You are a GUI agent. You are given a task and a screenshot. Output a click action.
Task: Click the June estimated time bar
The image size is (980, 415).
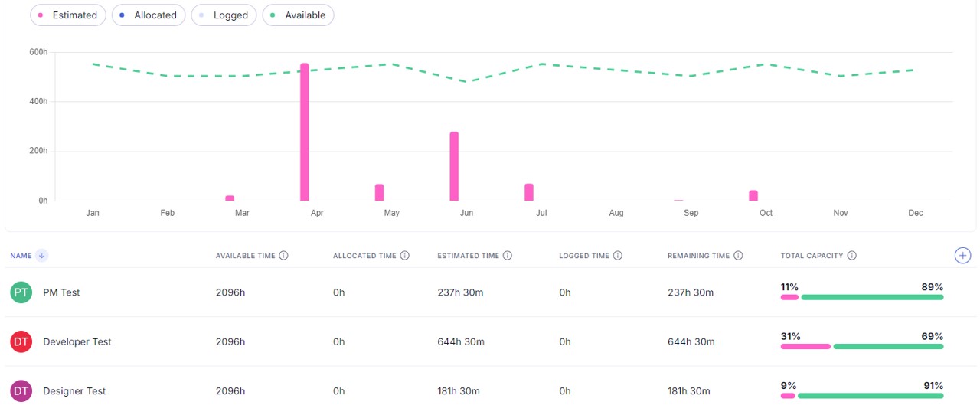point(454,166)
